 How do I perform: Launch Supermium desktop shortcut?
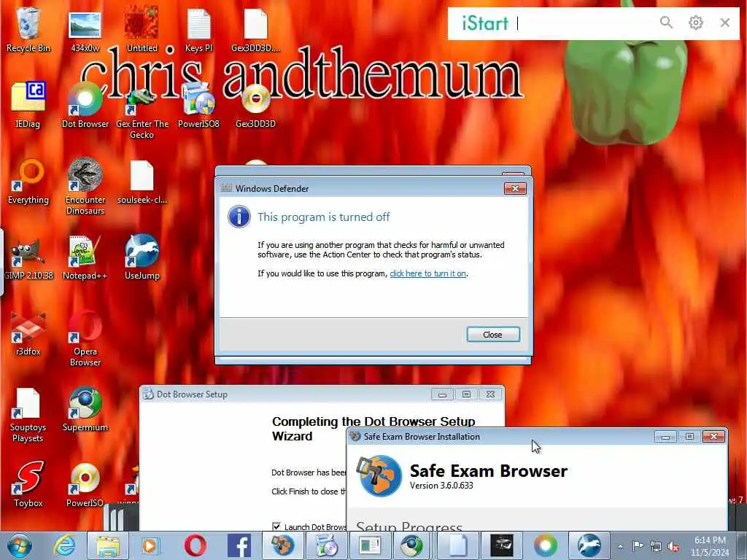[85, 408]
